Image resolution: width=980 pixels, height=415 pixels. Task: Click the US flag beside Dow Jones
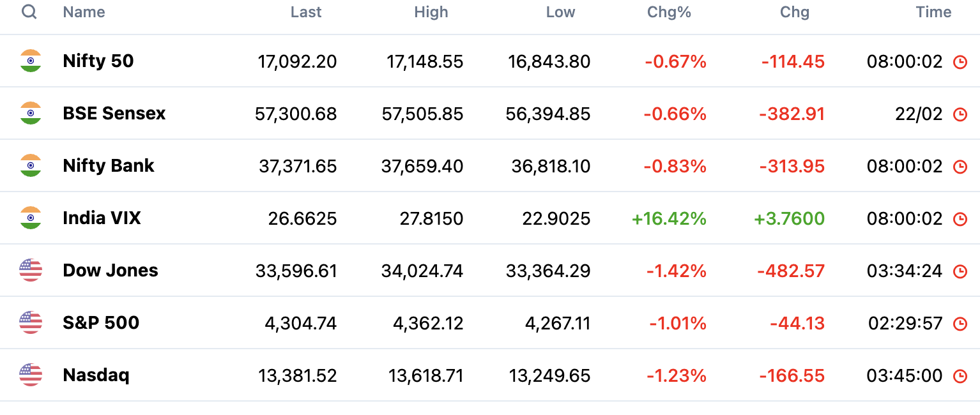[31, 271]
